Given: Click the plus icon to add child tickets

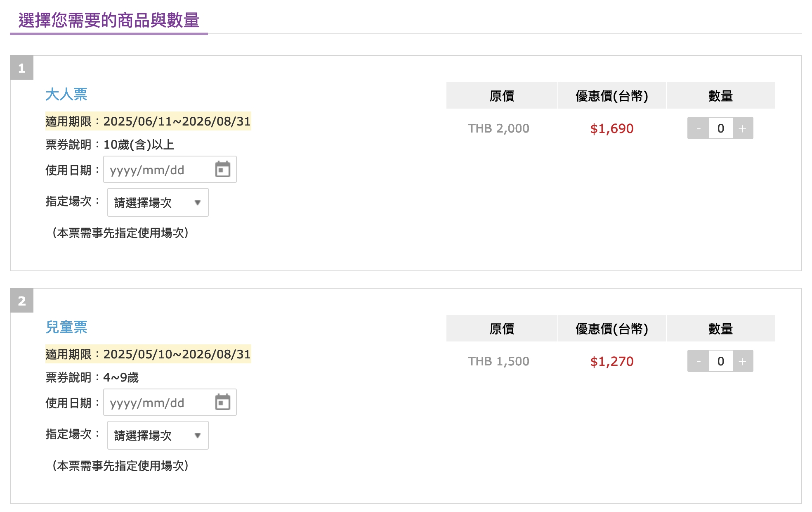Looking at the screenshot, I should [x=742, y=361].
